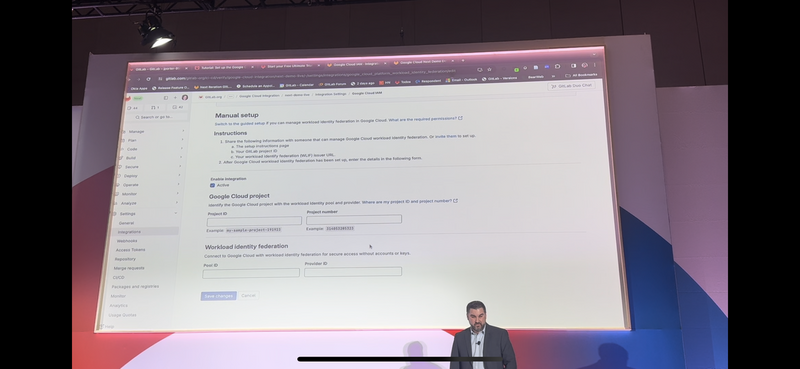Screen dimensions: 800x369
Task: Reload the page with the browser refresh icon
Action: coord(148,79)
